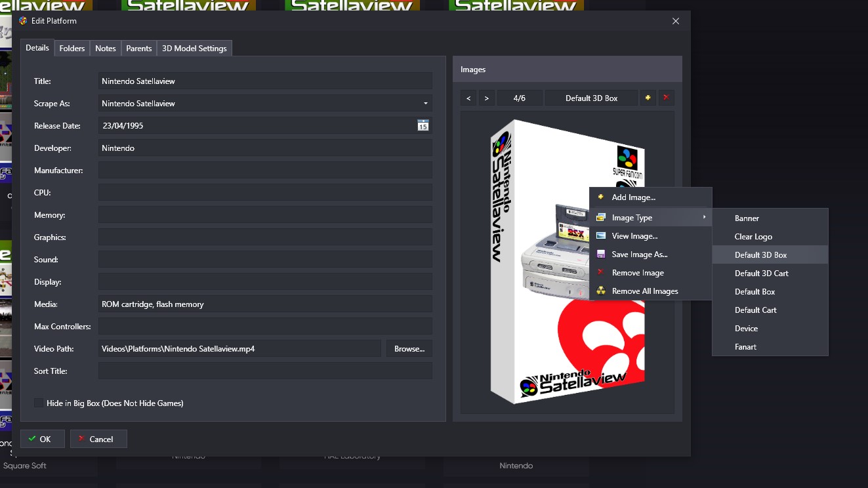Open the 3D Model Settings tab
The image size is (868, 488).
point(194,48)
